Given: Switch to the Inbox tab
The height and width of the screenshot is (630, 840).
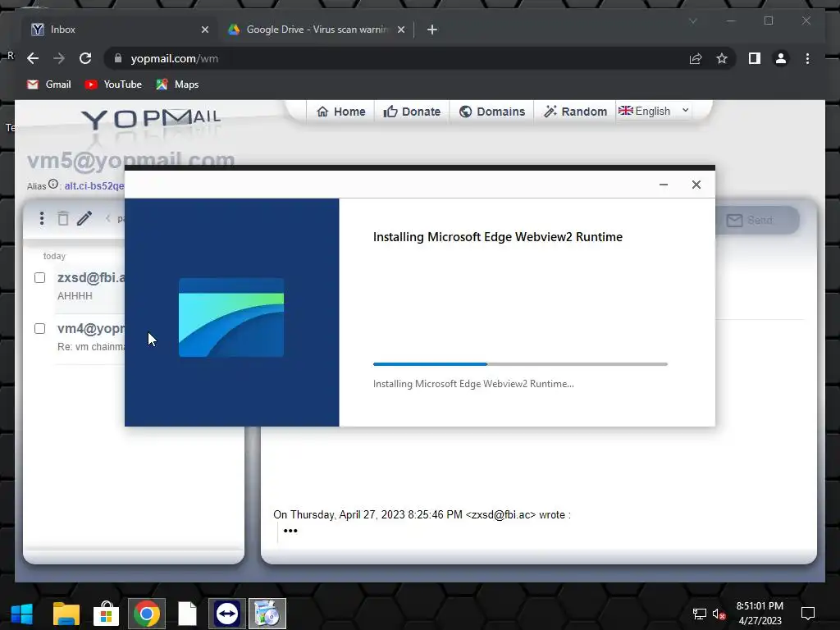Looking at the screenshot, I should pyautogui.click(x=120, y=30).
